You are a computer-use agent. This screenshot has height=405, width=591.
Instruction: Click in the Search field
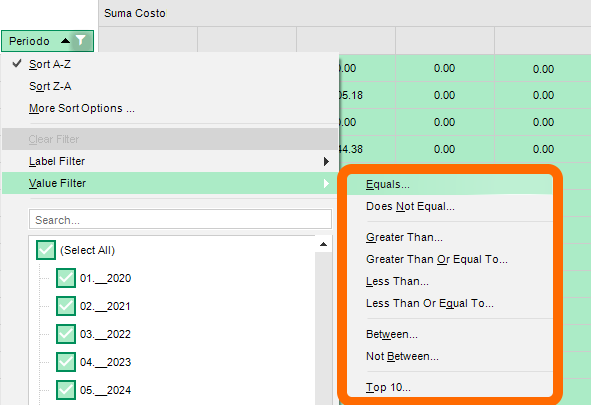pos(180,220)
